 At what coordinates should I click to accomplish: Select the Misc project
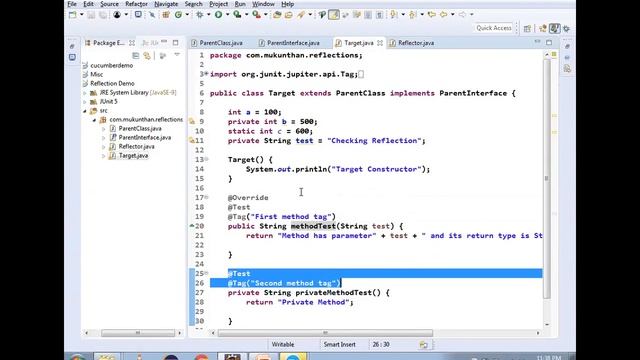[x=97, y=74]
